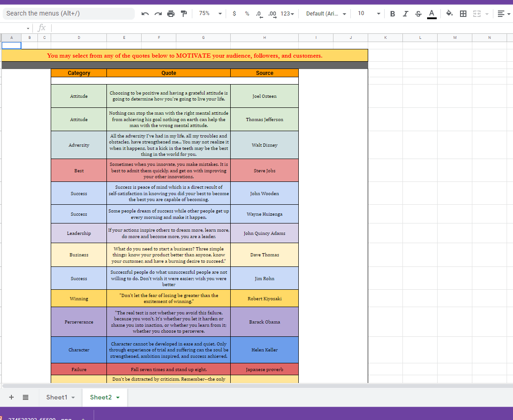The width and height of the screenshot is (513, 420).
Task: Select the Quote header cell
Action: click(x=169, y=73)
